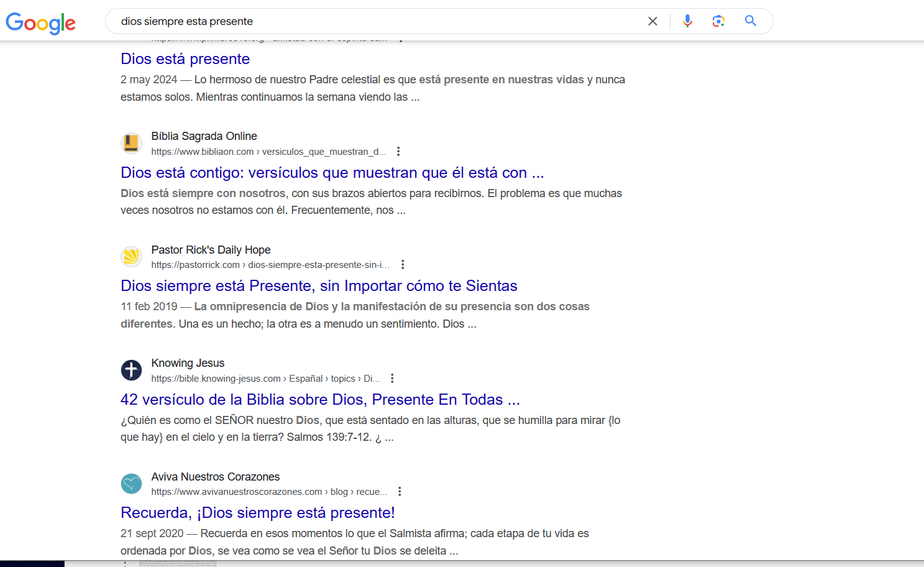Open more options for Pastor Rick's result

click(403, 264)
